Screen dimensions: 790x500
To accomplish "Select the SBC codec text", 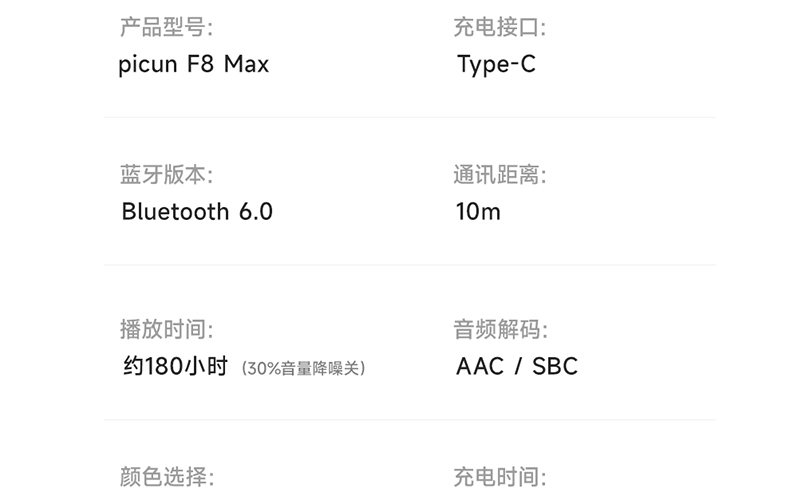I will point(555,367).
